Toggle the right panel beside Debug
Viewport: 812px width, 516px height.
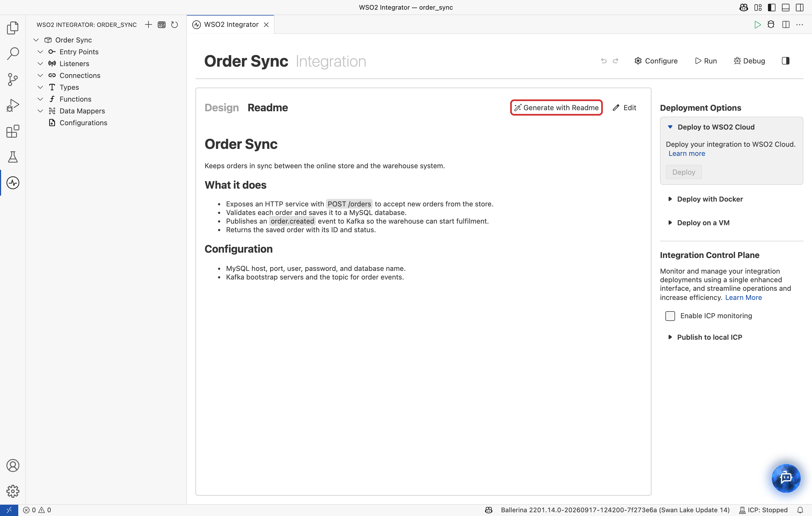point(785,61)
